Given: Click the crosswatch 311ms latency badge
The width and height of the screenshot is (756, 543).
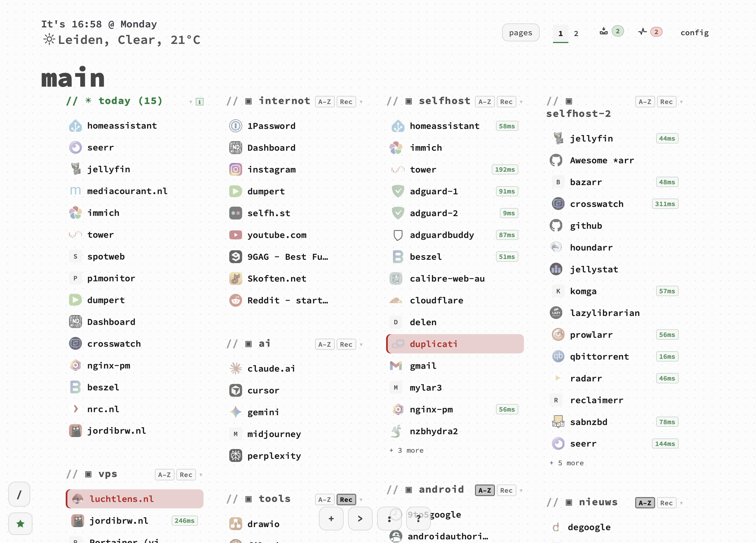Looking at the screenshot, I should (665, 204).
